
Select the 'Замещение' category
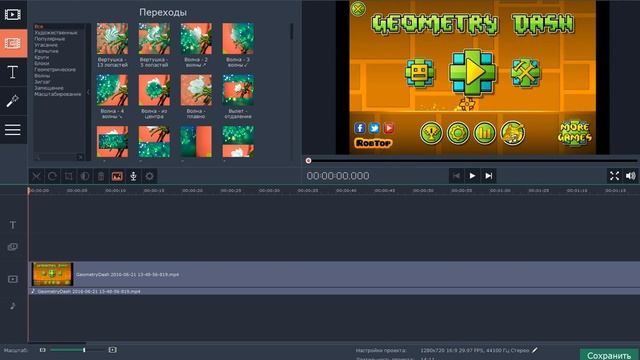[x=49, y=88]
